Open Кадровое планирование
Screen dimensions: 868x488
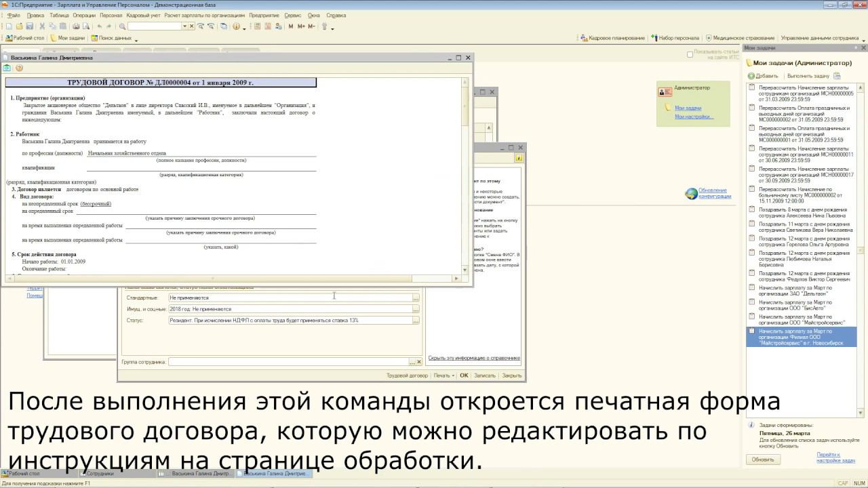[x=612, y=38]
